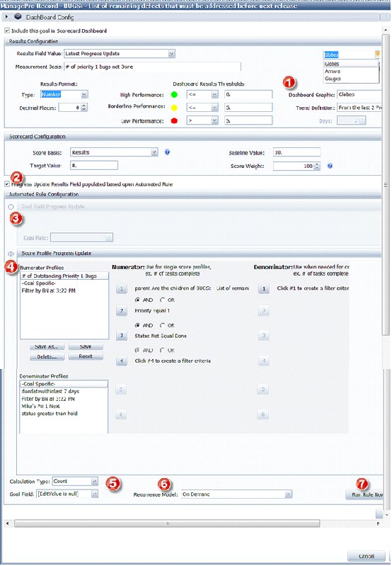Toggle Include this goal in Scorecard Dashboard
The height and width of the screenshot is (566, 392).
click(7, 30)
